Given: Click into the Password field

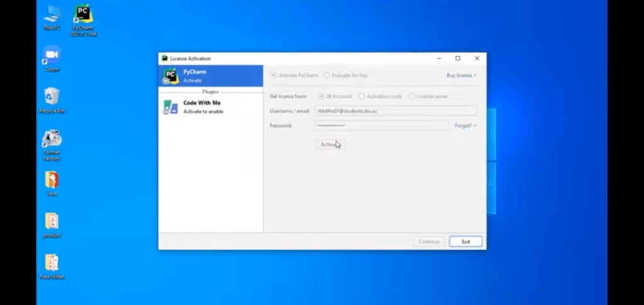Looking at the screenshot, I should point(382,126).
